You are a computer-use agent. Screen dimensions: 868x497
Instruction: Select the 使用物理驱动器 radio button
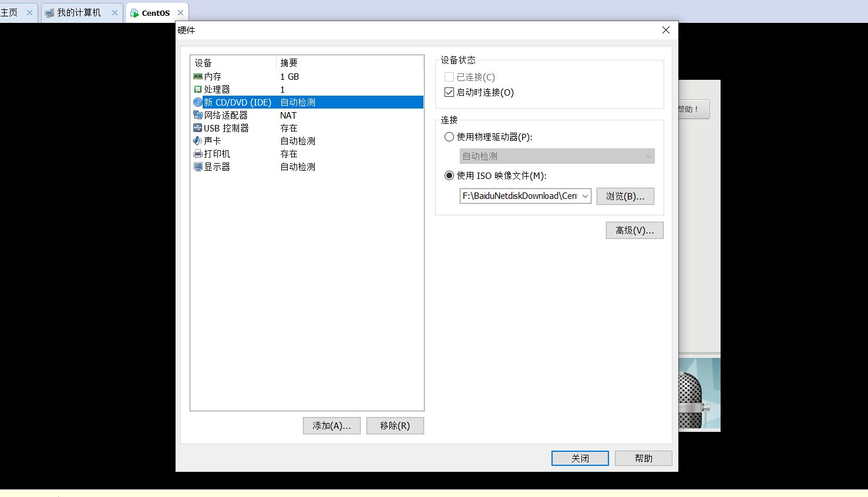click(449, 136)
